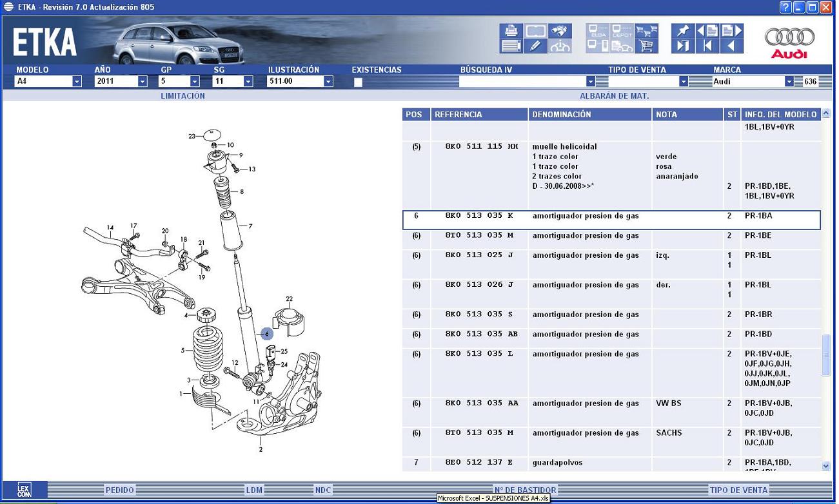839x504 pixels.
Task: Click the ELSA connection icon
Action: [x=597, y=31]
